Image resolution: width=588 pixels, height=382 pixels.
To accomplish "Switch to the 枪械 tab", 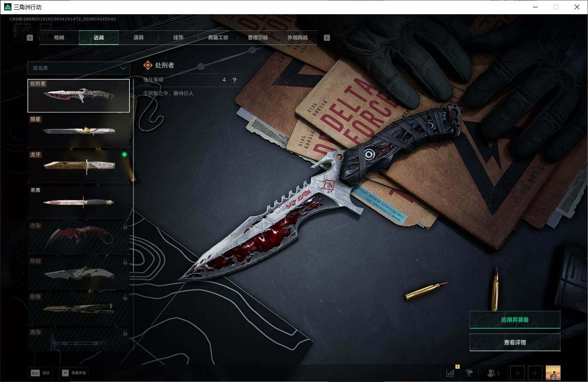I will pos(59,38).
